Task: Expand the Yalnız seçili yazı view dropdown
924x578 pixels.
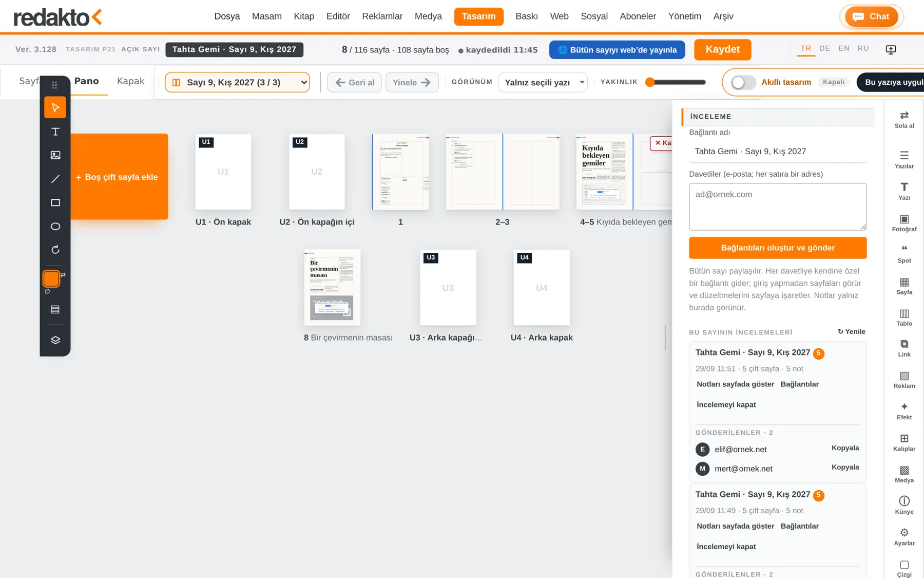Action: [x=543, y=82]
